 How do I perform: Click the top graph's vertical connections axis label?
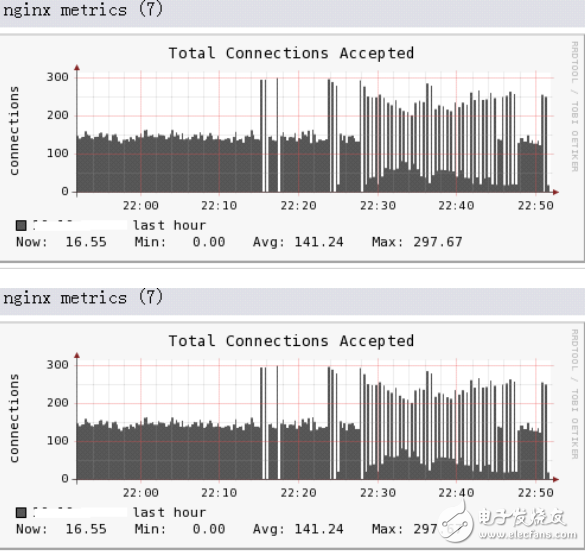coord(14,131)
